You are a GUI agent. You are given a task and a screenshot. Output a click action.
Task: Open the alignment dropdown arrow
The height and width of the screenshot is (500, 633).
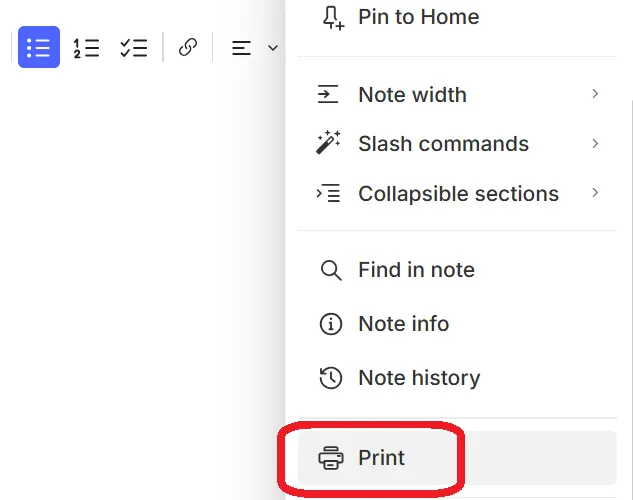273,48
